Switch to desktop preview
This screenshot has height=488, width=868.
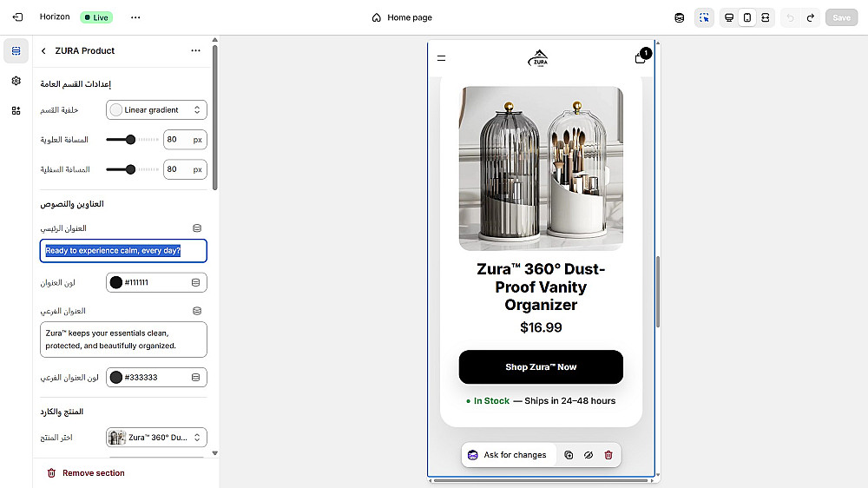(729, 17)
